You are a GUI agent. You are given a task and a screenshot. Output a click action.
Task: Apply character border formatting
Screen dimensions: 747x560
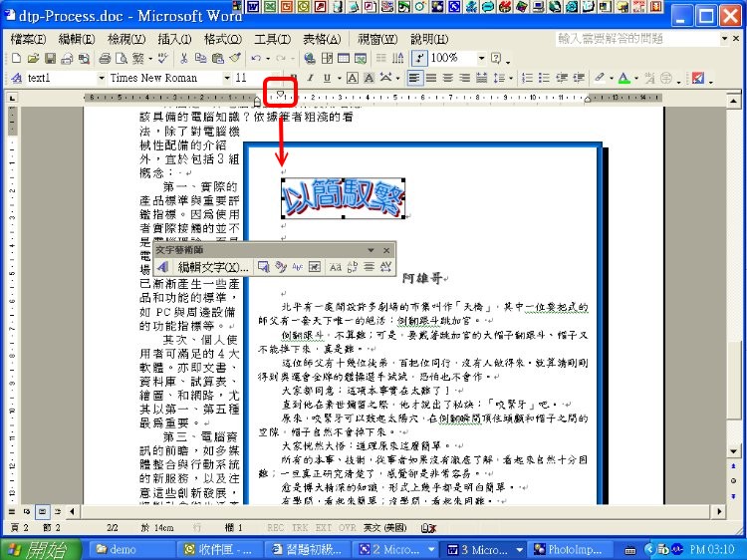[352, 78]
